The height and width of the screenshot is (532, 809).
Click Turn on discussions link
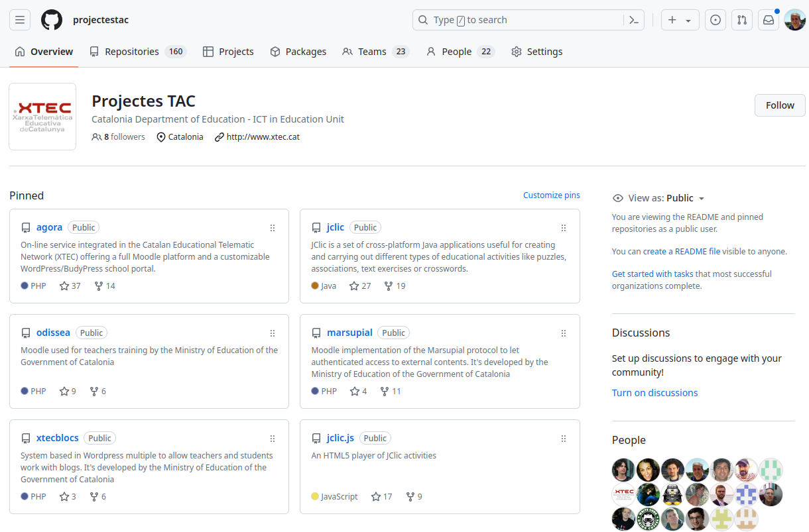pos(655,393)
